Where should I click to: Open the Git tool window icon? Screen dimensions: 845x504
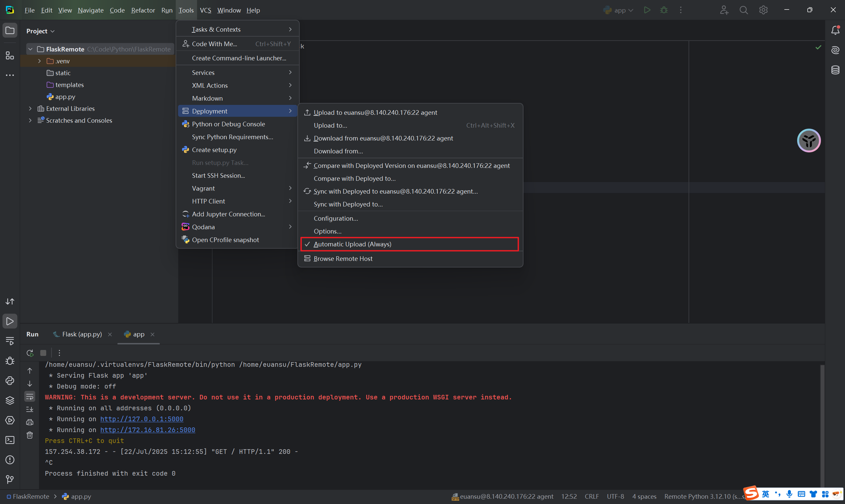coord(10,480)
